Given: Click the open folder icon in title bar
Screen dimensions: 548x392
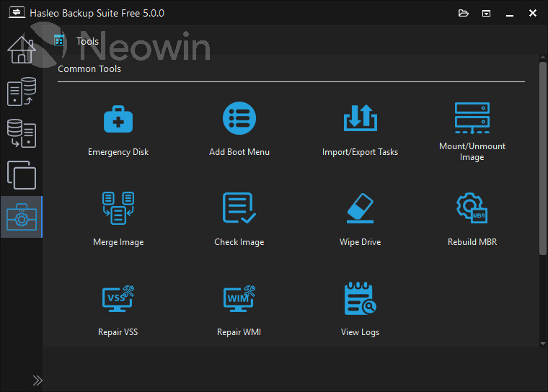Looking at the screenshot, I should [464, 13].
